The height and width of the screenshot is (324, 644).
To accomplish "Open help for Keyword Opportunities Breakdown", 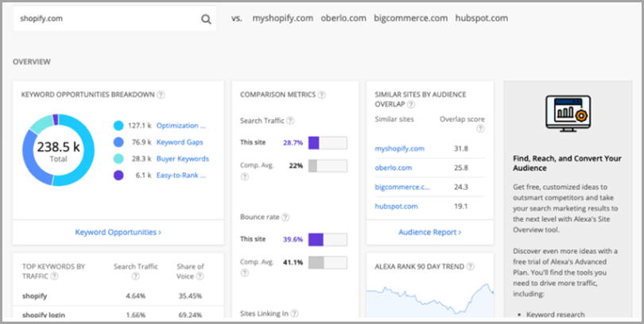I will click(161, 94).
